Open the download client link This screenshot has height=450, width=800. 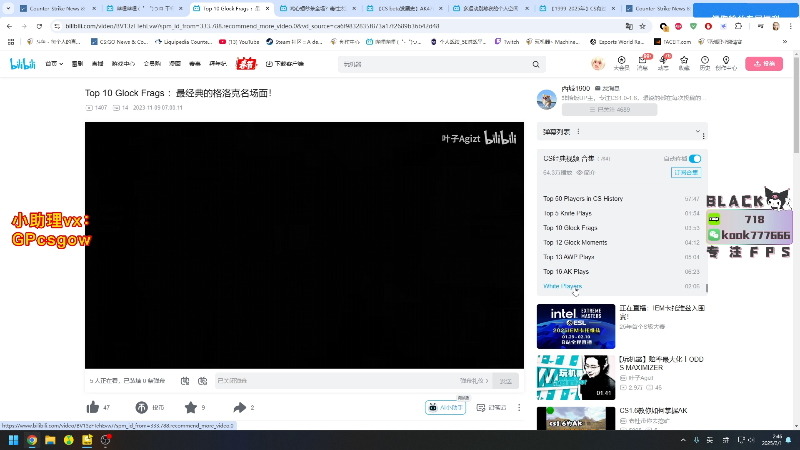(285, 64)
